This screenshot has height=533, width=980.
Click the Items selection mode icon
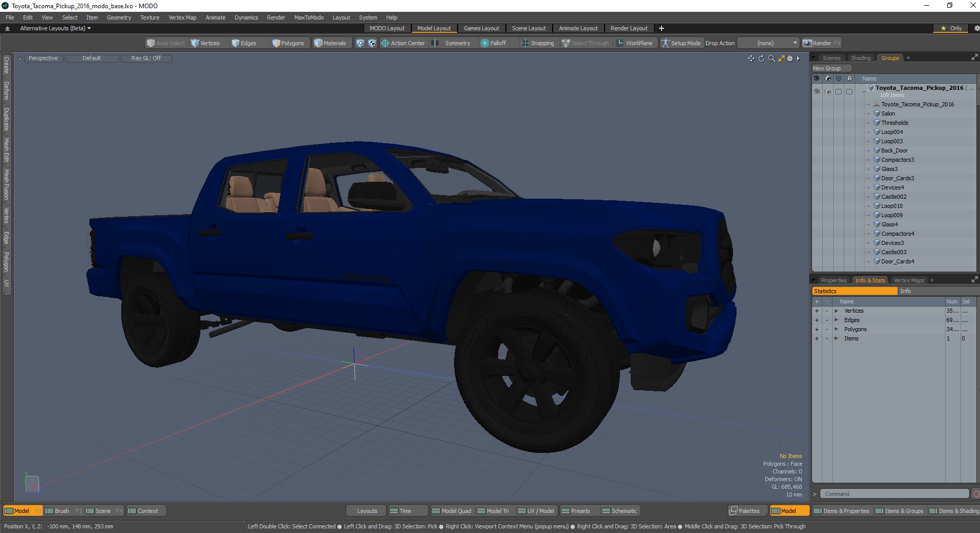[x=360, y=43]
